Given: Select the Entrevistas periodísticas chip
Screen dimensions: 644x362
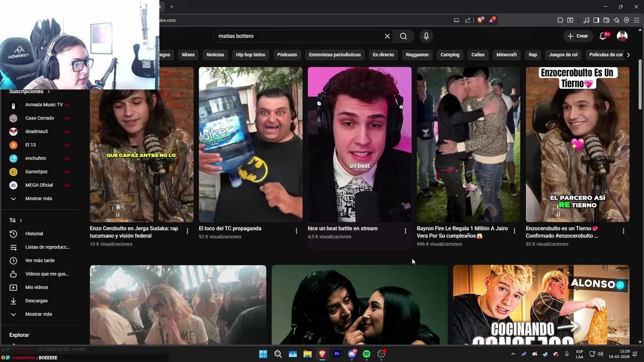Looking at the screenshot, I should (x=335, y=55).
